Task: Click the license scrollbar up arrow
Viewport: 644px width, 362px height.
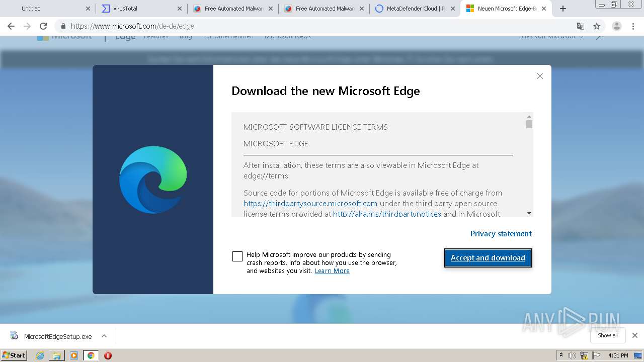Action: 529,116
